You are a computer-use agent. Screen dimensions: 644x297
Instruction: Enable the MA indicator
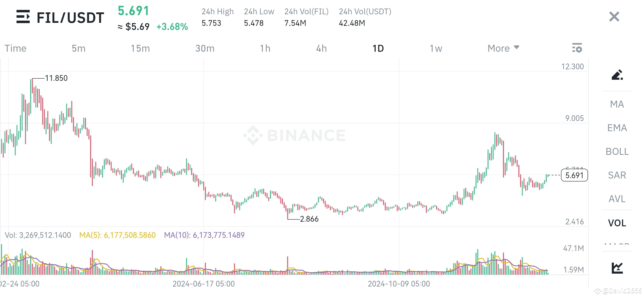pos(617,104)
